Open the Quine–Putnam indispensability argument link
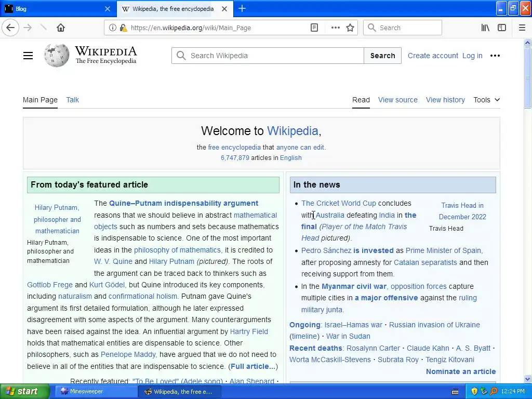Viewport: 532px width, 399px height. [x=183, y=203]
